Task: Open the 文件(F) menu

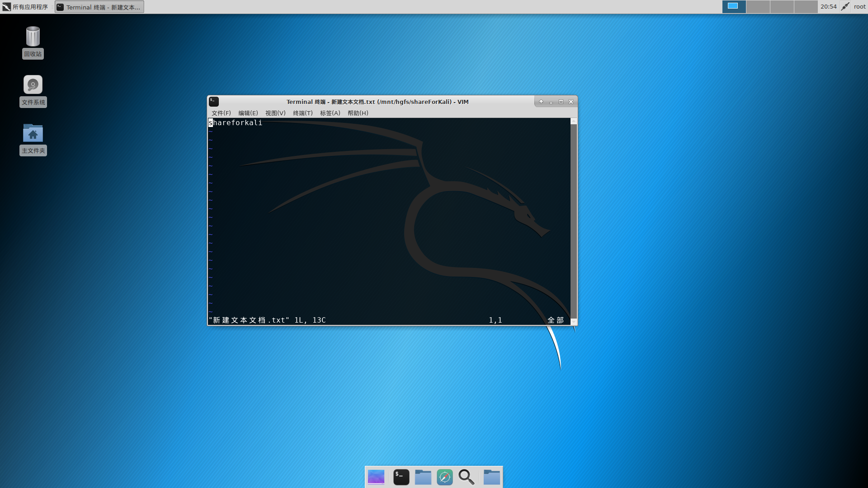Action: tap(221, 113)
